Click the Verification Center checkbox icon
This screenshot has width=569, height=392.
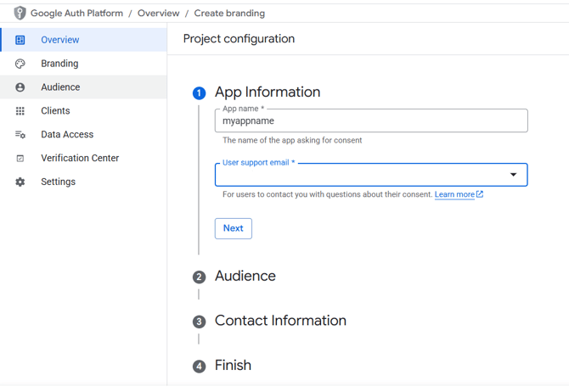[20, 159]
